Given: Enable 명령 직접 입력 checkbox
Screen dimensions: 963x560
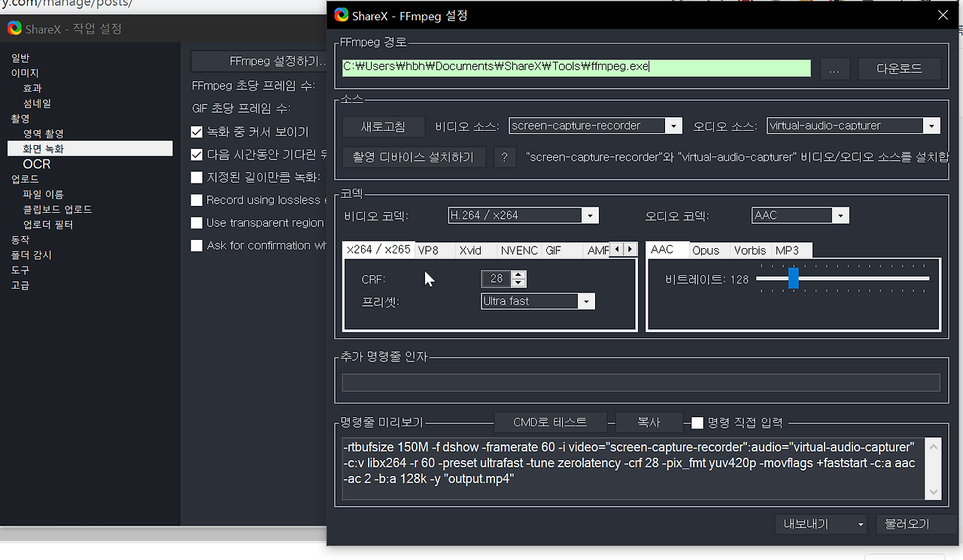Looking at the screenshot, I should [697, 422].
